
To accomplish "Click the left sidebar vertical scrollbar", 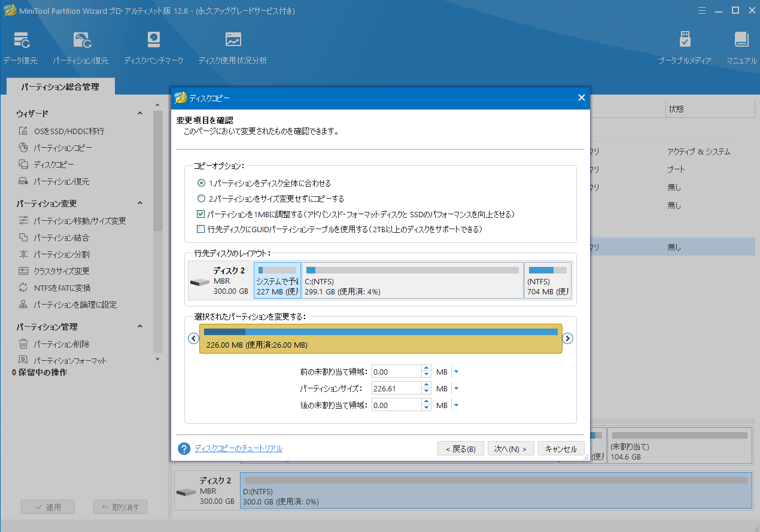I will pos(158,171).
